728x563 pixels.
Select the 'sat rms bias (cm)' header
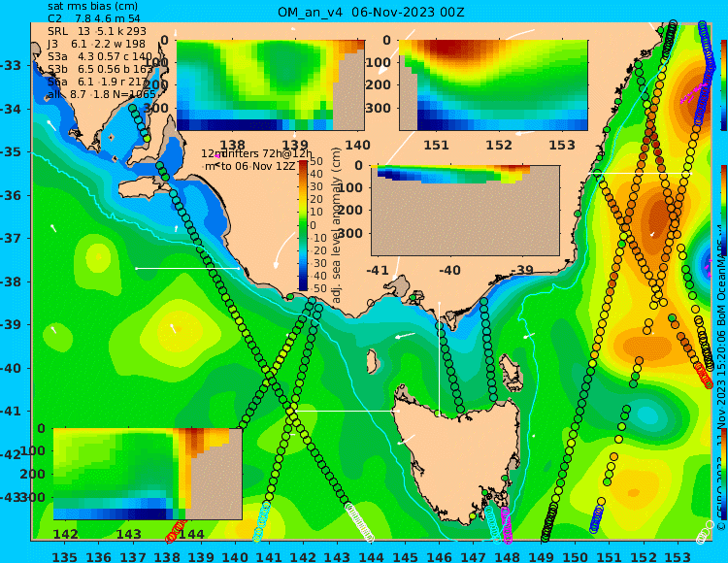coord(92,7)
